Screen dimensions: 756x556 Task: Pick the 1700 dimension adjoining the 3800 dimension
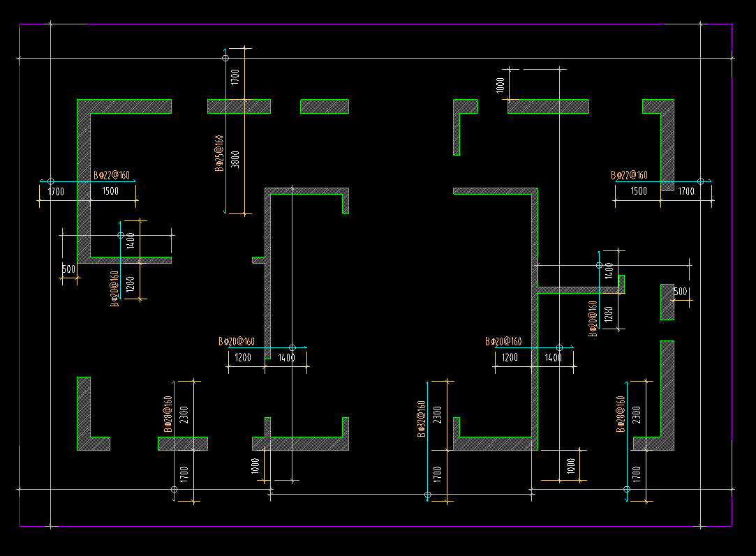235,77
